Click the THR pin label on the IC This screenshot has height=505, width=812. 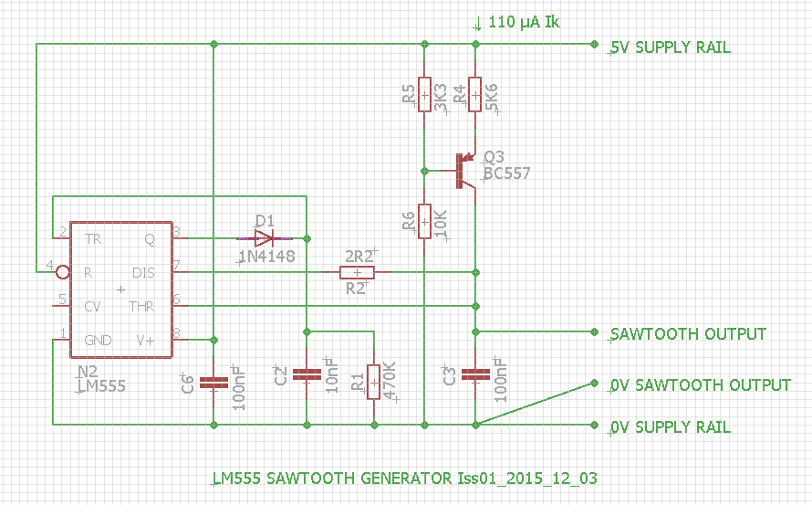pyautogui.click(x=142, y=307)
